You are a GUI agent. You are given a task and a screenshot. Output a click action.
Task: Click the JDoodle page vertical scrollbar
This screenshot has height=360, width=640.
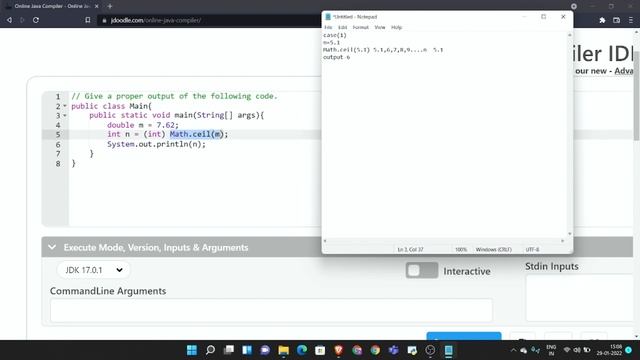(x=637, y=96)
